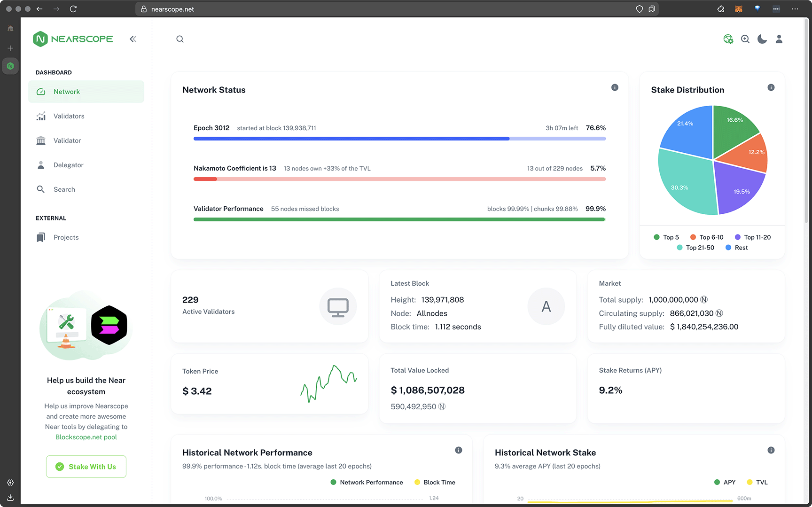The height and width of the screenshot is (507, 812).
Task: Click the Historical Network Performance info icon
Action: (x=458, y=450)
